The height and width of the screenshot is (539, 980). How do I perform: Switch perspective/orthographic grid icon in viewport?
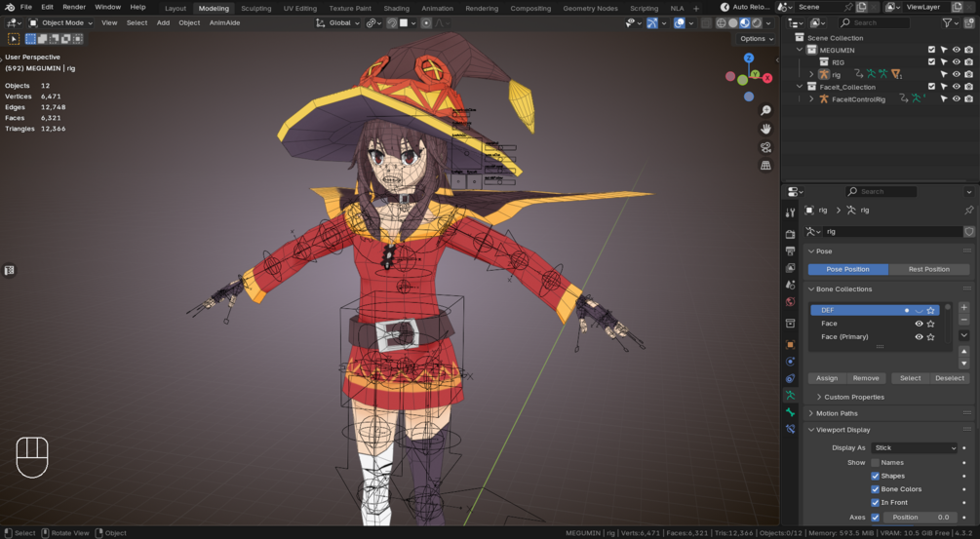765,166
